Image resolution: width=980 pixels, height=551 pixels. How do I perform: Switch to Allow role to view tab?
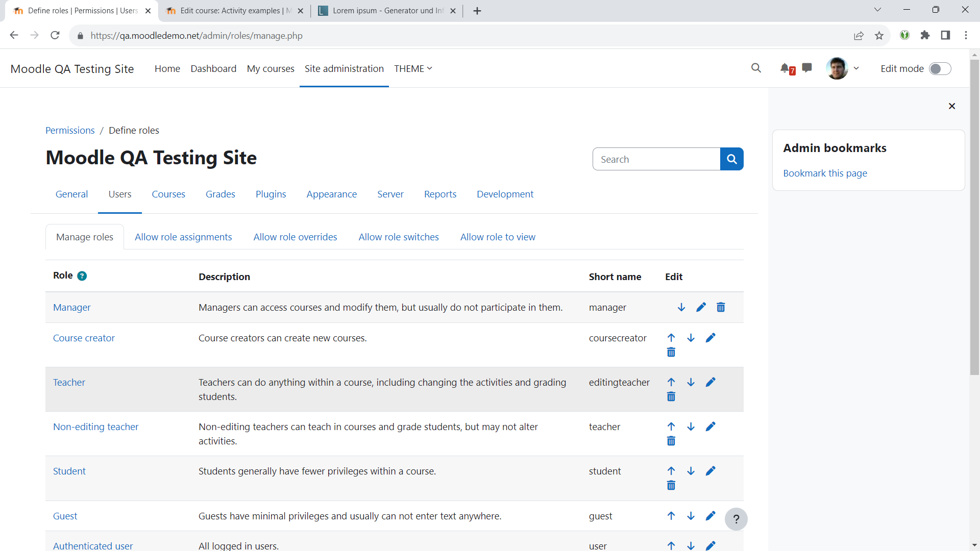pyautogui.click(x=498, y=237)
